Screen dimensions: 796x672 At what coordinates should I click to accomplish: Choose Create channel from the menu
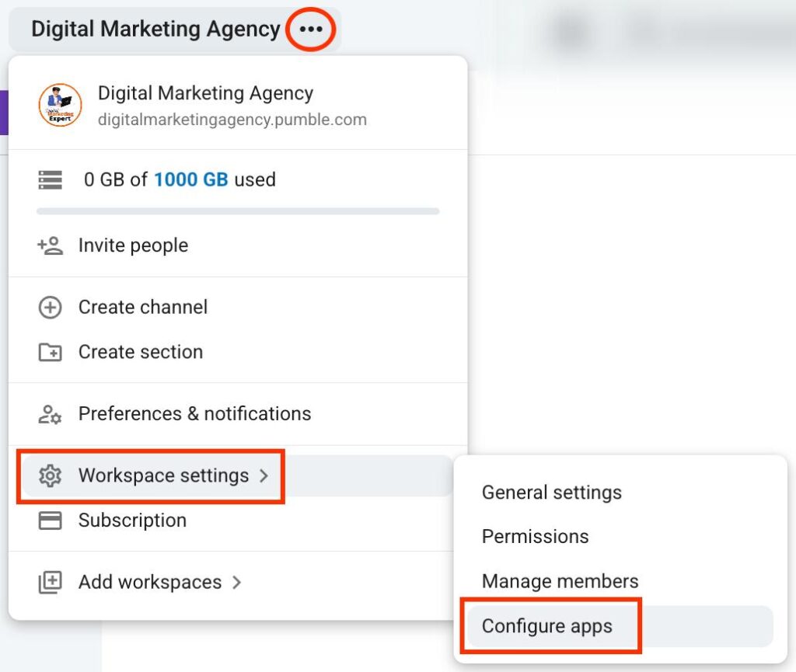(238, 308)
